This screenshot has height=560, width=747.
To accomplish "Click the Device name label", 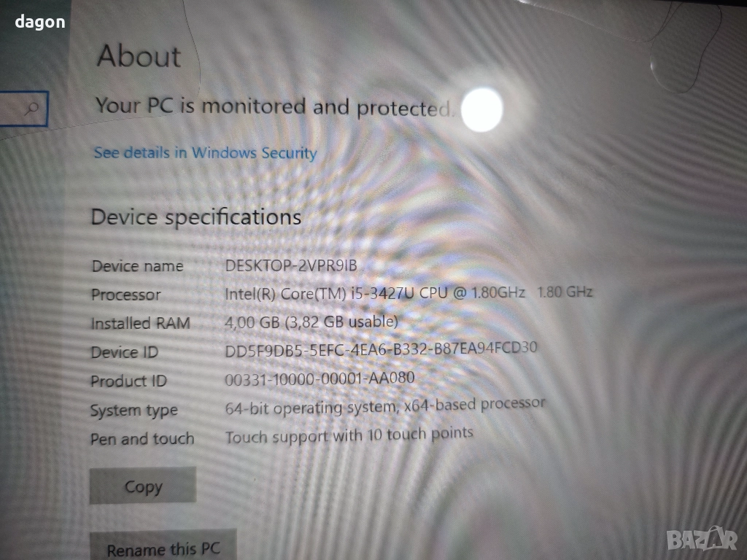I will pos(137,265).
